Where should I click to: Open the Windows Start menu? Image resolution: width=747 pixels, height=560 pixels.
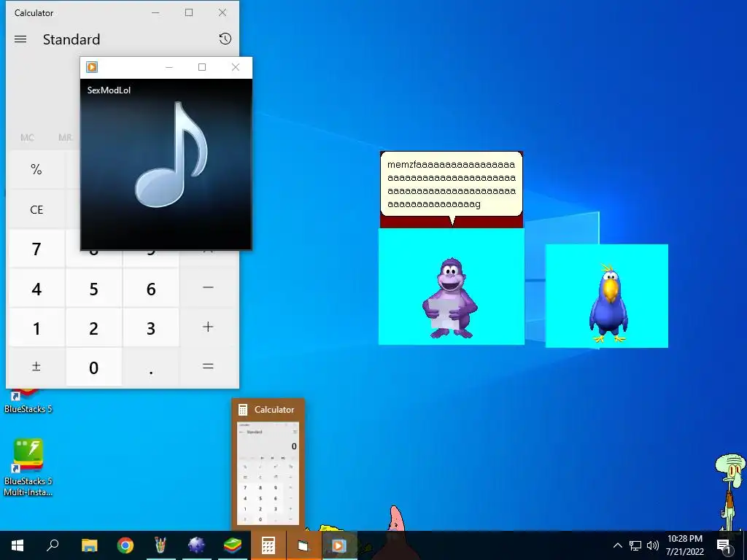tap(18, 545)
